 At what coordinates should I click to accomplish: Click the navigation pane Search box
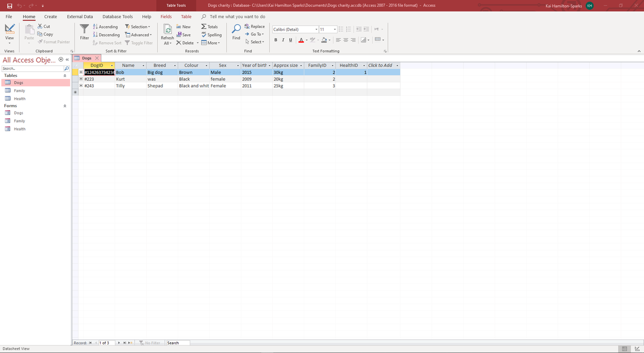coord(32,69)
